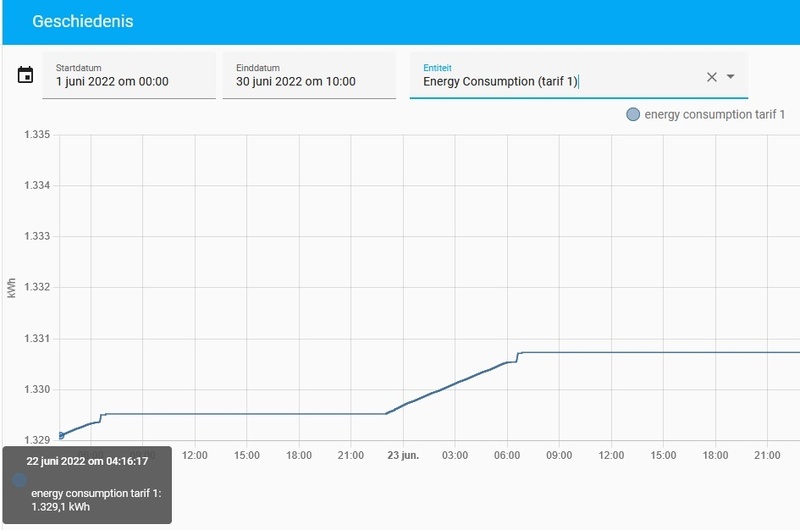The width and height of the screenshot is (800, 530).
Task: Click tooltip timestamp 22 juni 2022 om 04:16:17
Action: point(87,461)
